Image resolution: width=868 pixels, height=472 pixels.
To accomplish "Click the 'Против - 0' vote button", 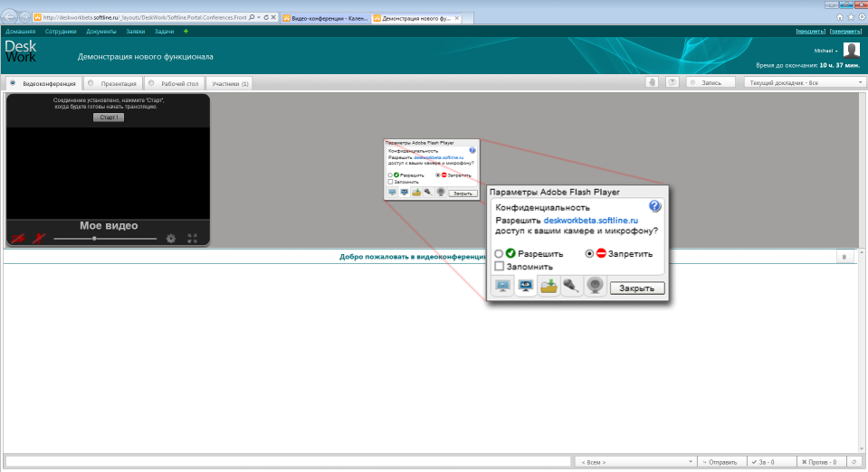I will (821, 462).
